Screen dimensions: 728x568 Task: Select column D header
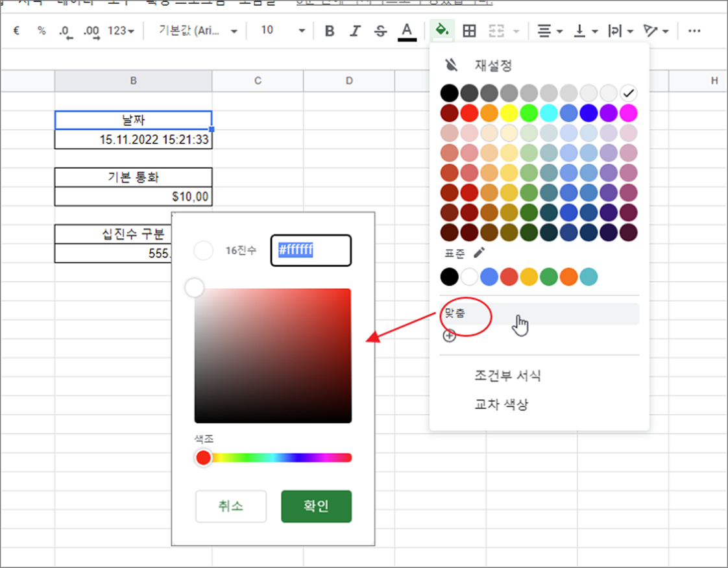pos(349,80)
